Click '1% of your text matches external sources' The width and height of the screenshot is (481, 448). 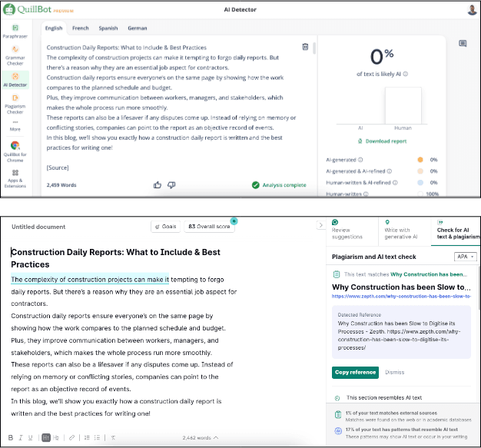(x=391, y=413)
